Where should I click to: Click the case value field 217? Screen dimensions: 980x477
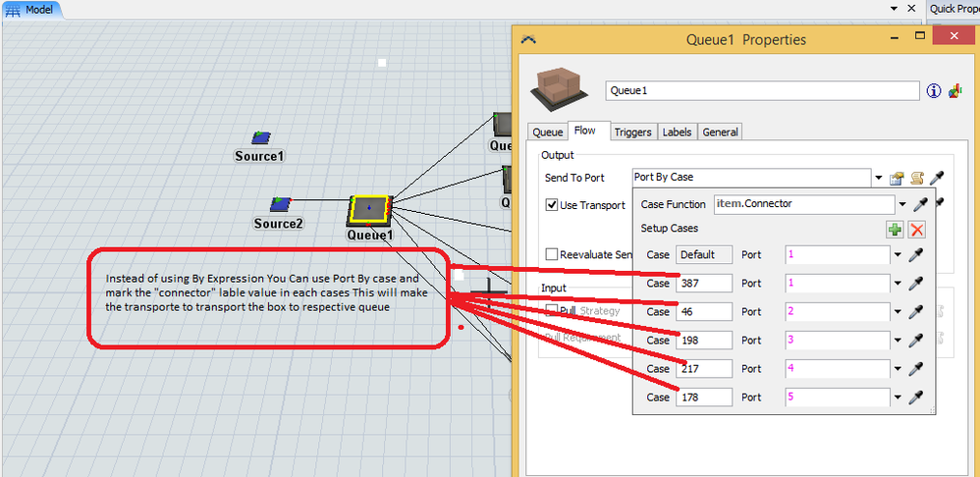pos(704,368)
